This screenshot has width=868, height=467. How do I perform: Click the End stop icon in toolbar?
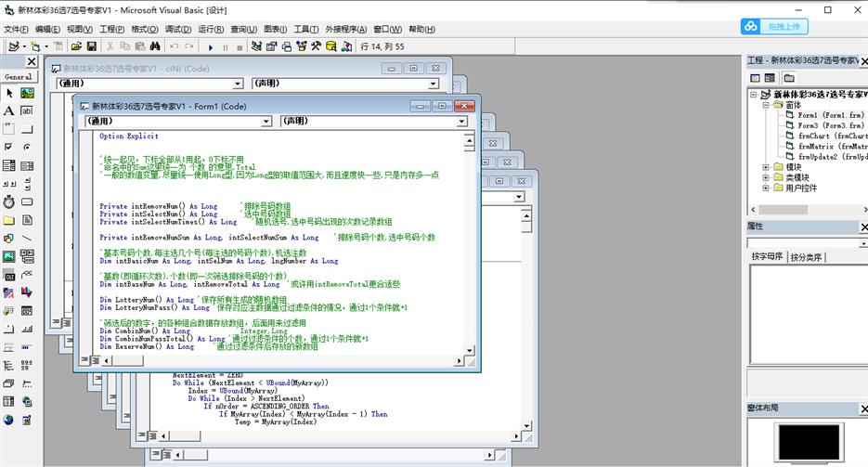[x=240, y=47]
